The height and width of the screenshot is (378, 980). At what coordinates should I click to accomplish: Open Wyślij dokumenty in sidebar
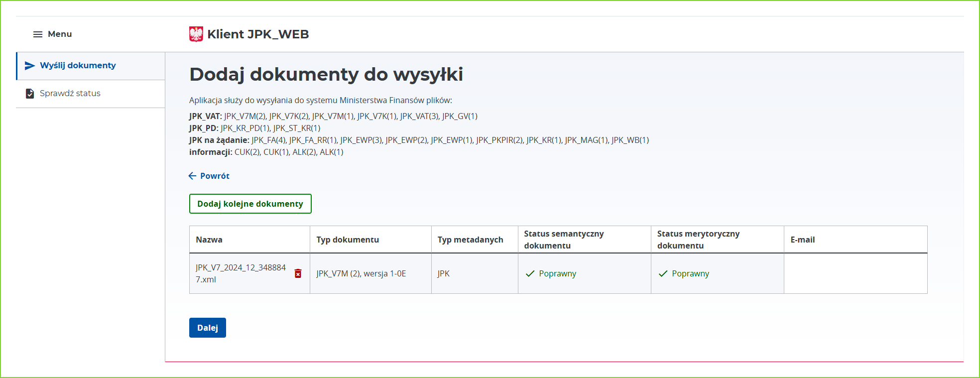pos(91,66)
